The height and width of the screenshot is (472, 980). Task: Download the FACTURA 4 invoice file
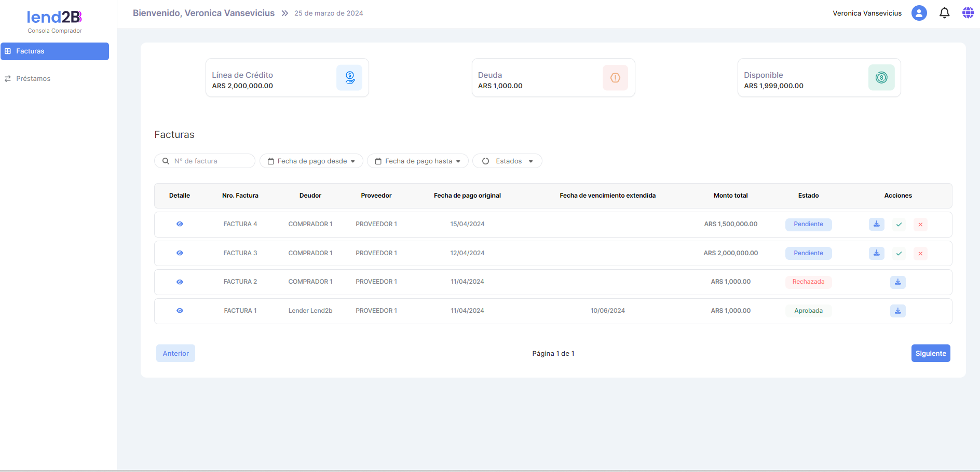[x=876, y=224]
